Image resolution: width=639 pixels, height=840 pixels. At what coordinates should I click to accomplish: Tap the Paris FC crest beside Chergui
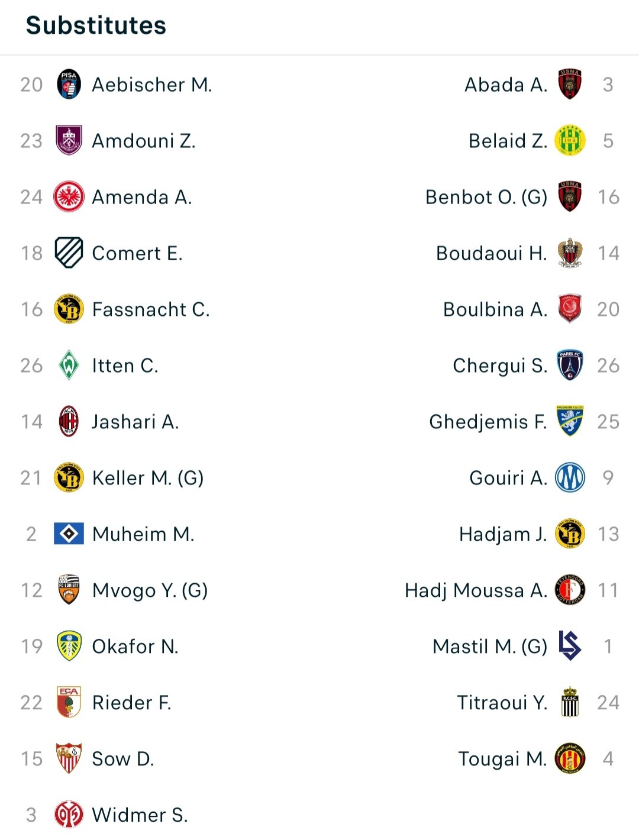(x=570, y=365)
